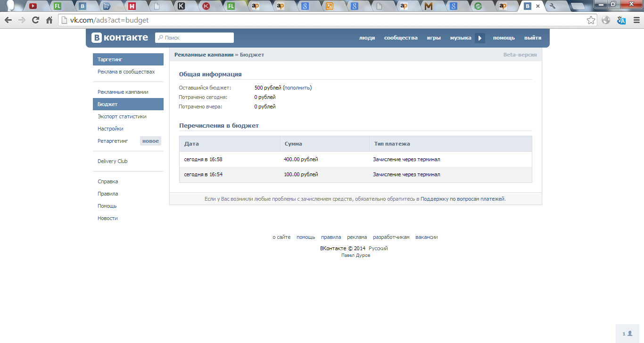Viewport: 644px width, 343px height.
Task: Bookmark this page with the star icon
Action: [591, 20]
